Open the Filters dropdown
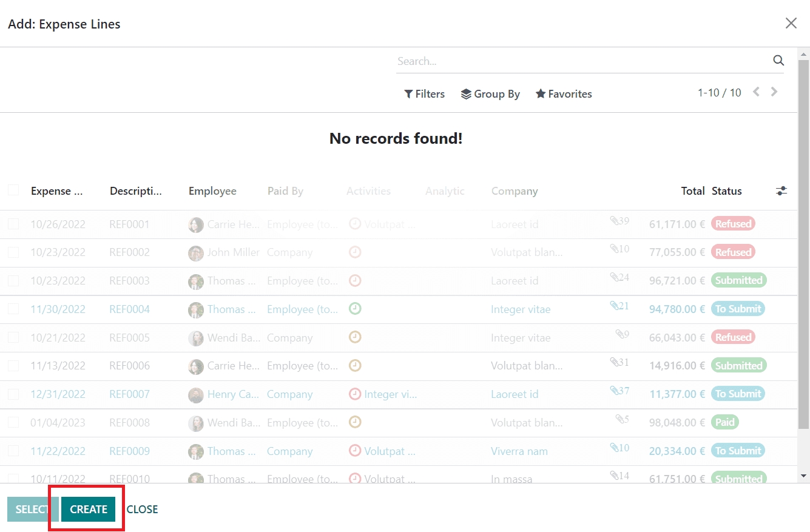The width and height of the screenshot is (810, 532). tap(425, 94)
